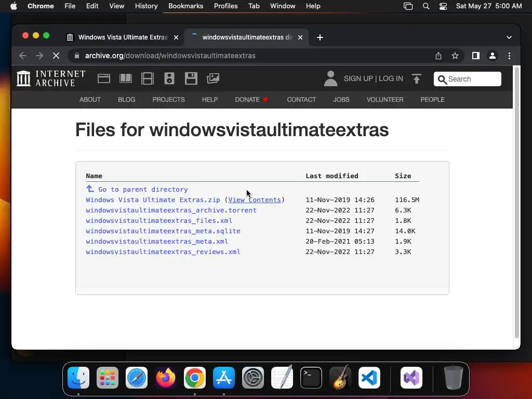Open App Store from the Dock
This screenshot has width=532, height=399.
224,378
